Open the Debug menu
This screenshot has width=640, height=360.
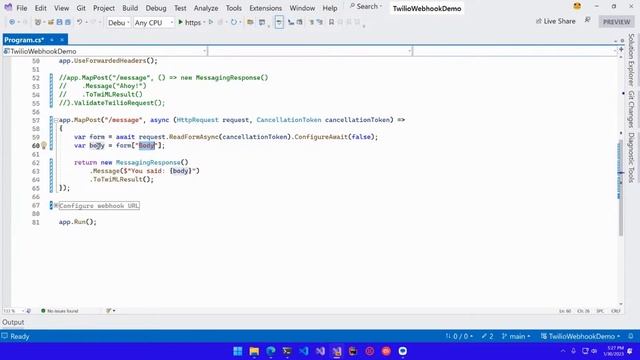(x=156, y=8)
